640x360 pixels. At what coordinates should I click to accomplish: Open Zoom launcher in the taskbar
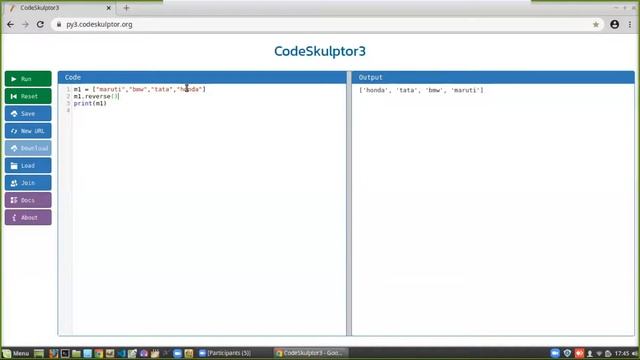(177, 353)
